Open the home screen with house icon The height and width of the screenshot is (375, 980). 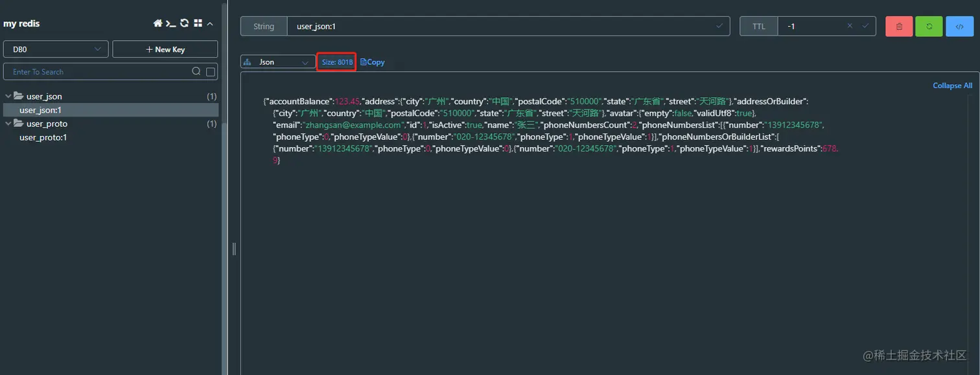pyautogui.click(x=158, y=23)
